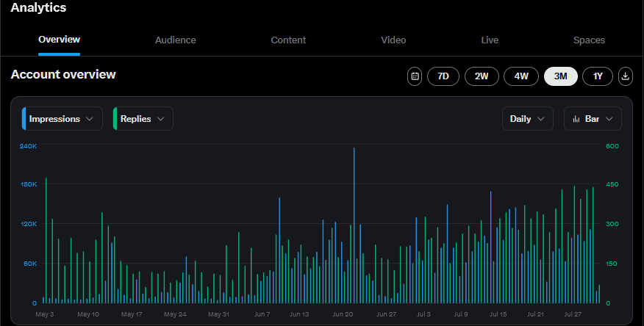Open the Replies metric dropdown
Viewport: 644px width, 326px height.
coord(143,119)
